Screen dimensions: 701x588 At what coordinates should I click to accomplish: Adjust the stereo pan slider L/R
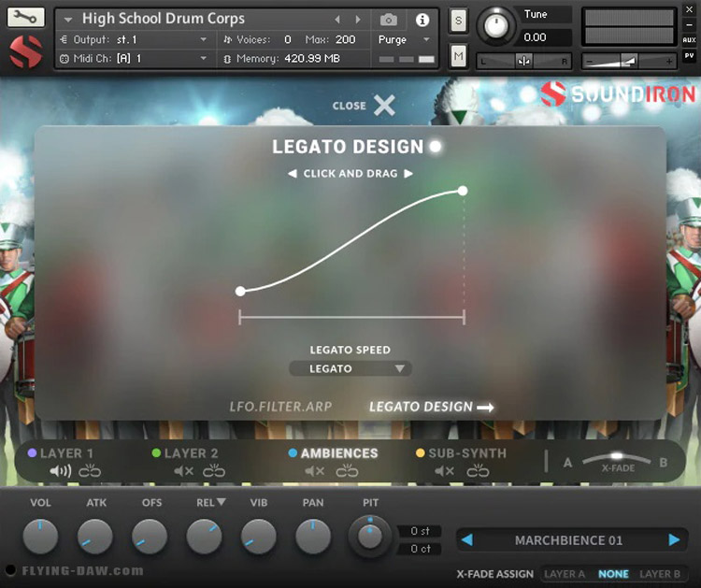point(524,61)
